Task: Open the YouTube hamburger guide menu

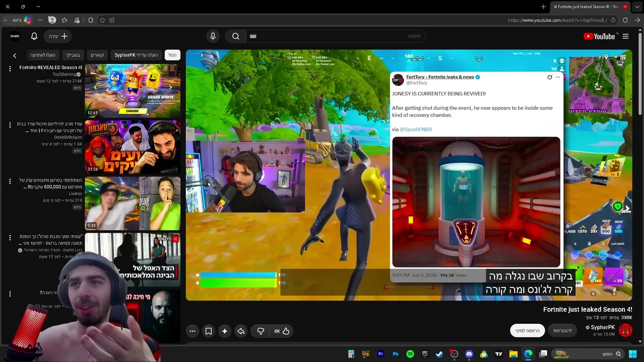Action: [x=625, y=36]
